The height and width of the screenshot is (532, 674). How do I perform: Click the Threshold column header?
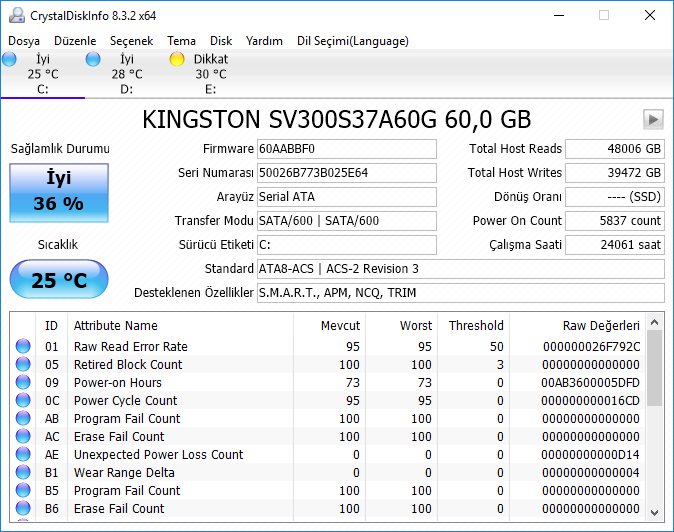tap(474, 326)
